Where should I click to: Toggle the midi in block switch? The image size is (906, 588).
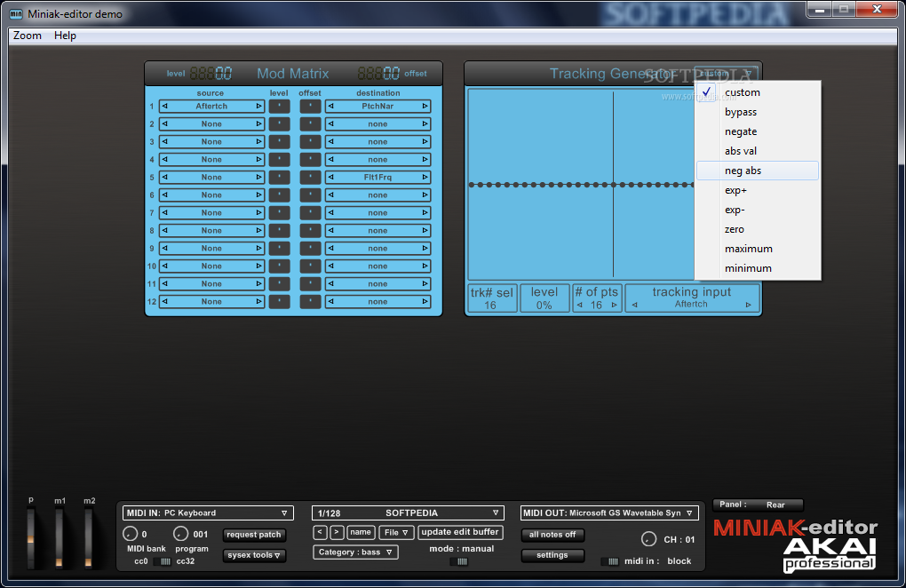coord(610,561)
